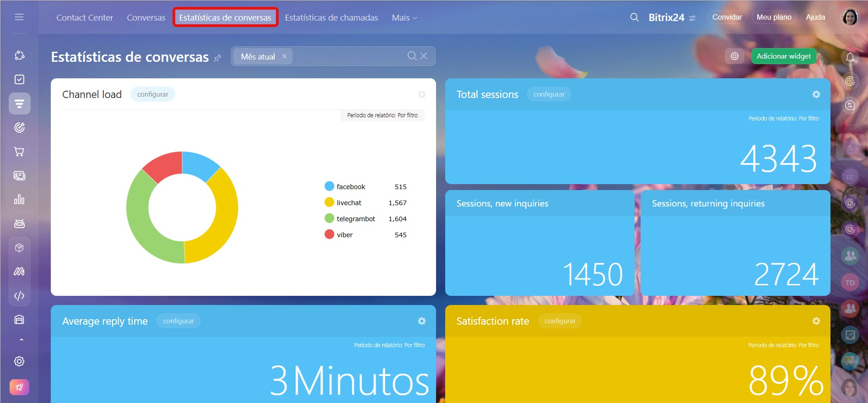
Task: Open notifications bell icon
Action: 850,57
